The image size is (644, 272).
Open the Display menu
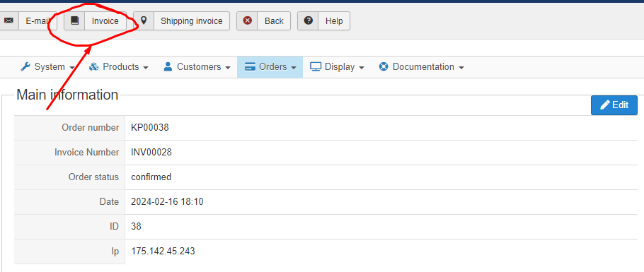click(337, 67)
